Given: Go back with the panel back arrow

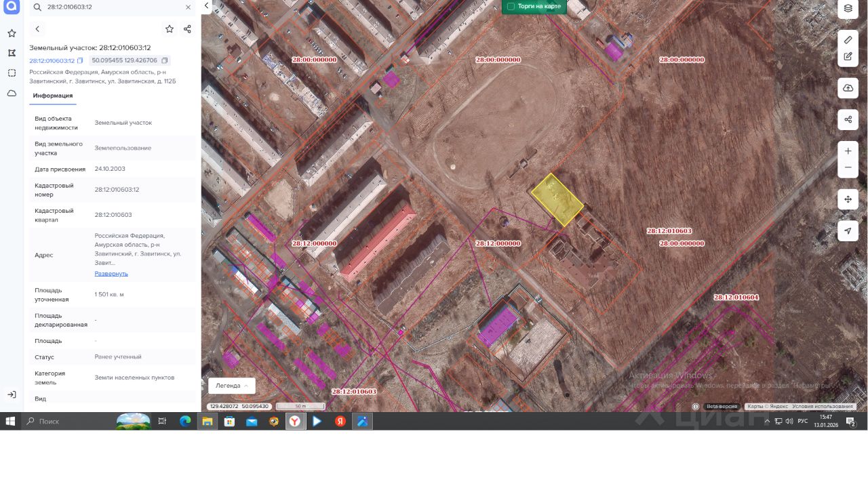Looking at the screenshot, I should click(x=37, y=29).
